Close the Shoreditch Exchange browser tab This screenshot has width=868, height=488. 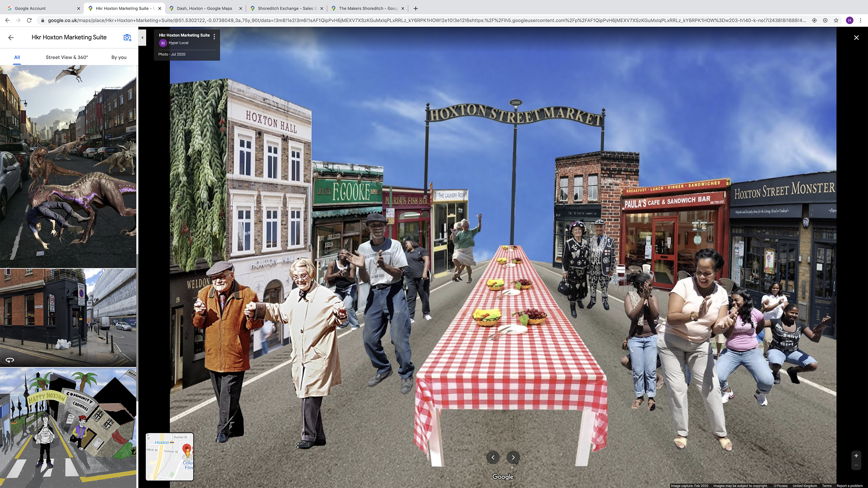coord(322,8)
